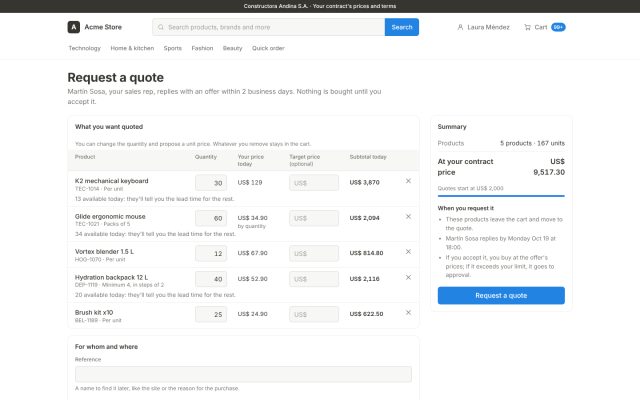The image size is (640, 400).
Task: Click the K2 mechanical keyboard product name
Action: pyautogui.click(x=111, y=181)
